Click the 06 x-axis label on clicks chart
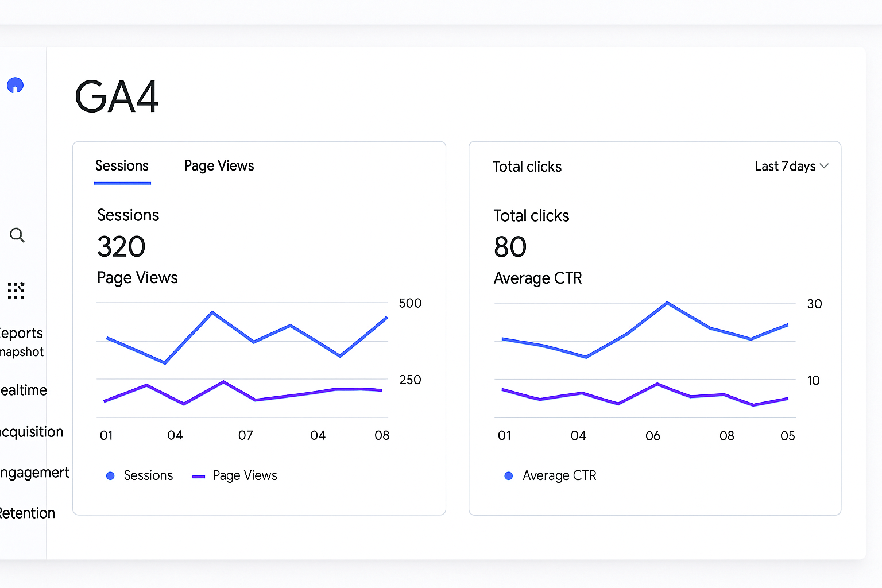The height and width of the screenshot is (588, 882). point(653,436)
